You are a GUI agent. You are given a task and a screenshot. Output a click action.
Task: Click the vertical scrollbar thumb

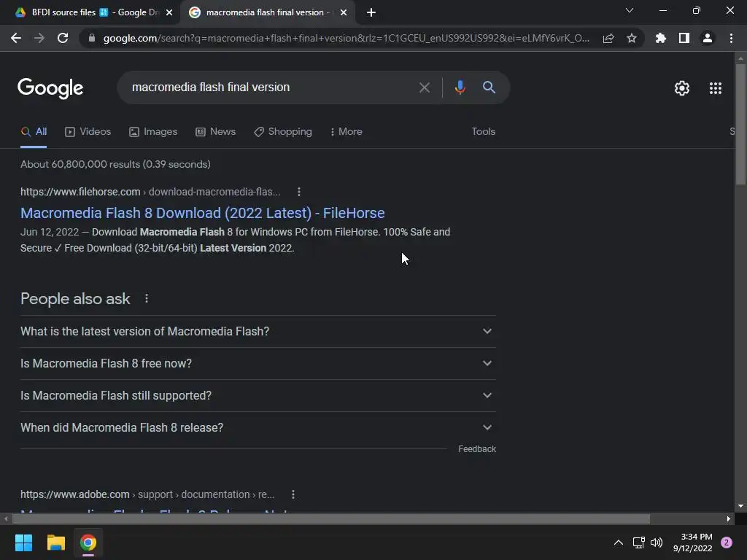click(x=740, y=124)
